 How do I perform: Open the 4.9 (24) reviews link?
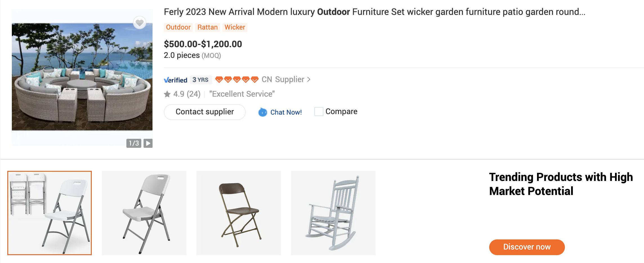pyautogui.click(x=187, y=94)
